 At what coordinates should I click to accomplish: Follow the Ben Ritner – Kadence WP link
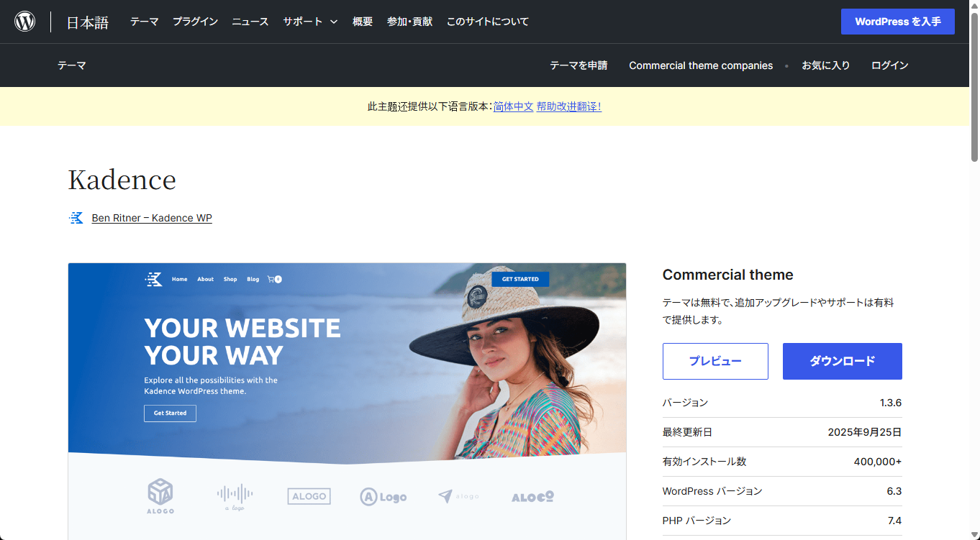[x=152, y=218]
